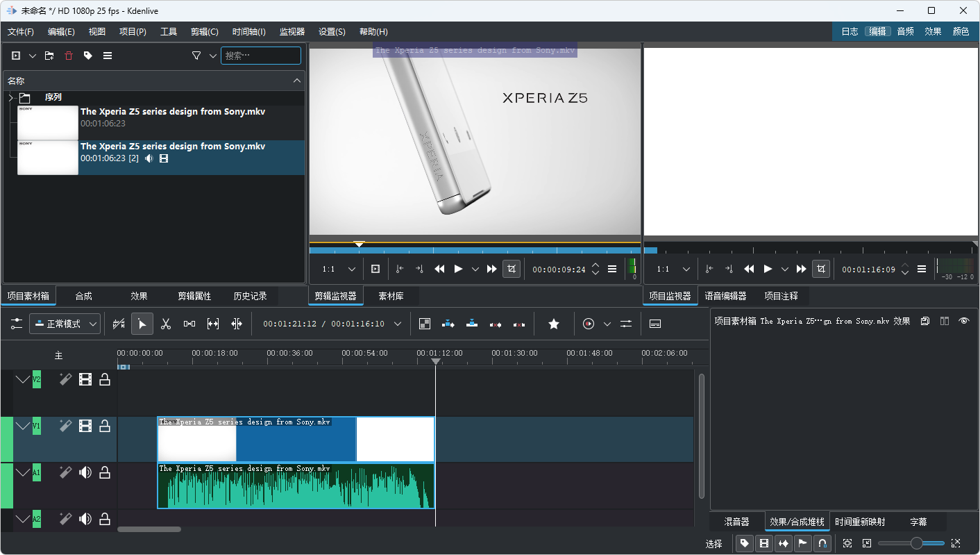Mute the A1 audio track
Image resolution: width=980 pixels, height=555 pixels.
(85, 472)
